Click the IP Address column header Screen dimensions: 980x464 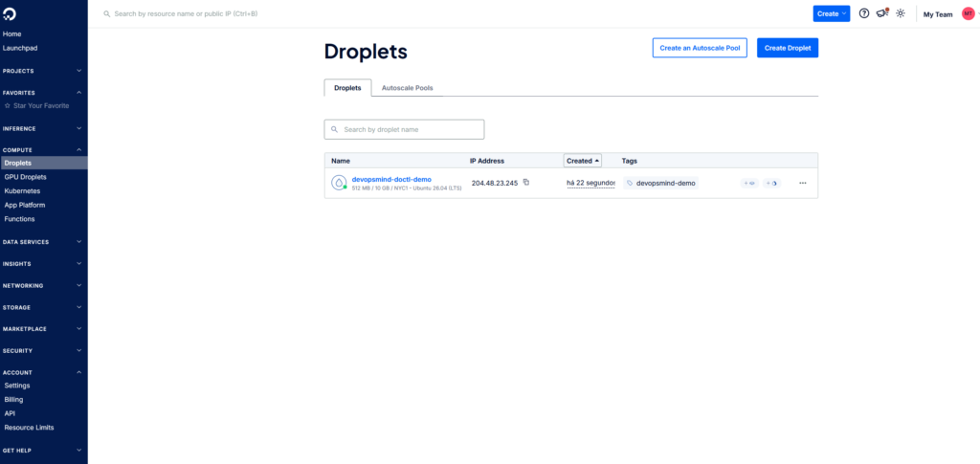487,161
